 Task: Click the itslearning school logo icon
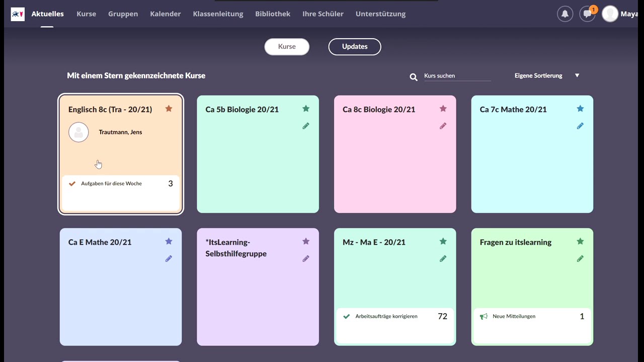[x=18, y=14]
